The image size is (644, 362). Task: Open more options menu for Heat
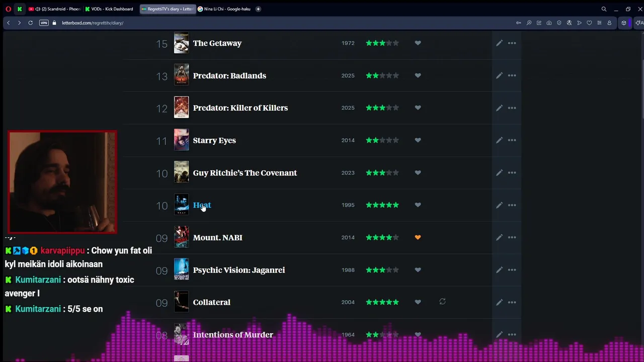click(512, 205)
